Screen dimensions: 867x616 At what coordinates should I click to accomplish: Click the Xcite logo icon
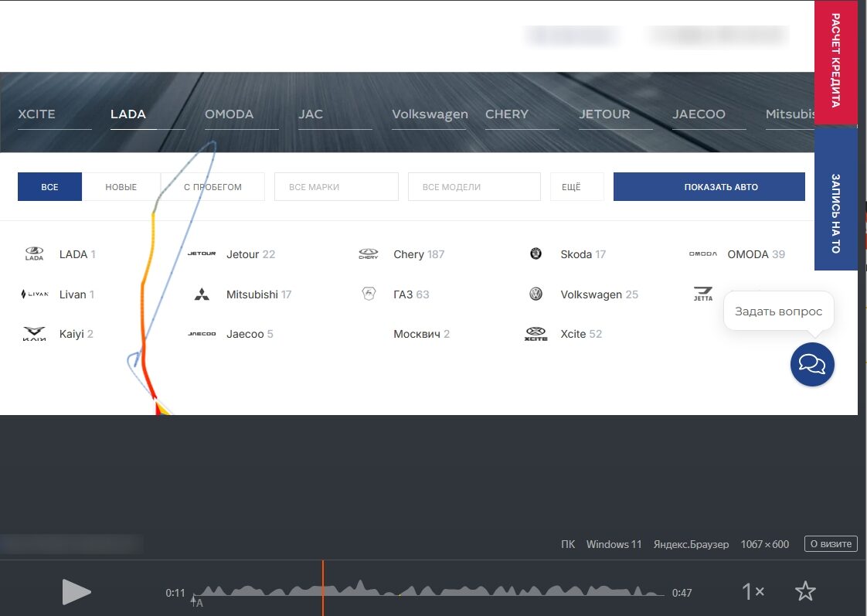535,334
